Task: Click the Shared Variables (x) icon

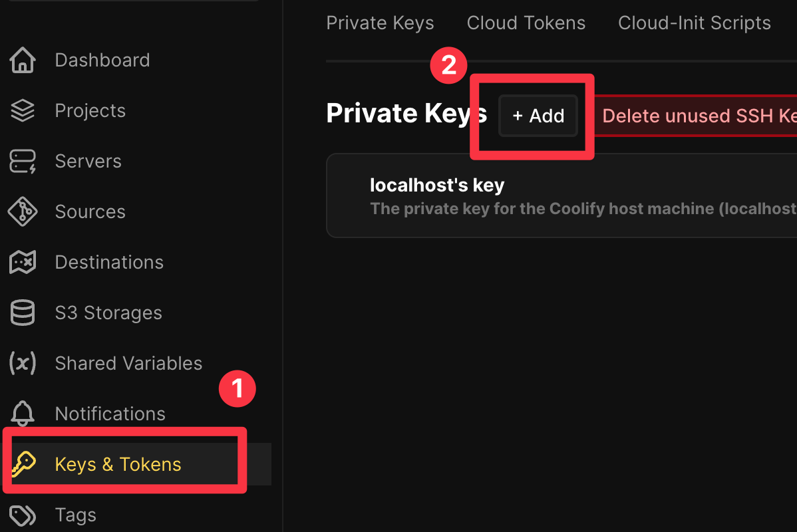Action: pos(23,364)
